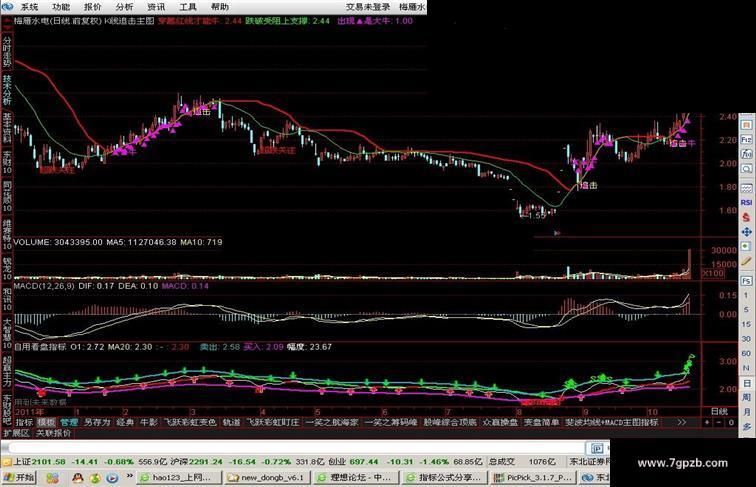The width and height of the screenshot is (756, 487).
Task: Click the + zoom-in chart button
Action: point(707,422)
